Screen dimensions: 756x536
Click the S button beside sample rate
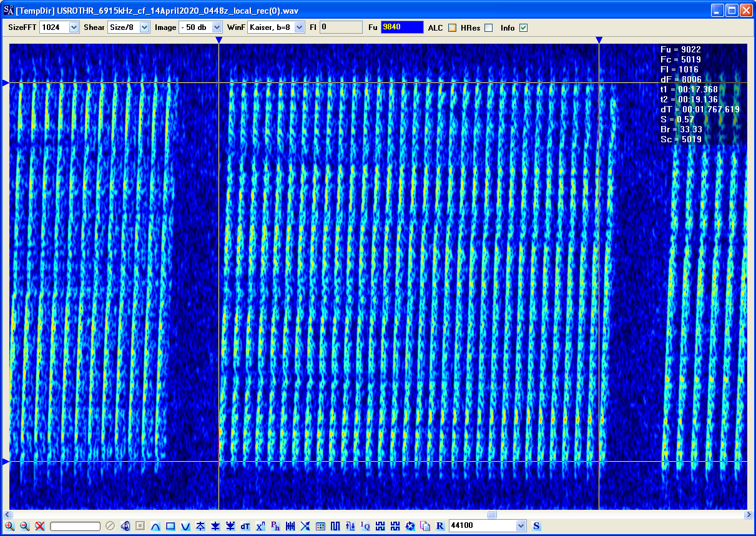coord(537,526)
